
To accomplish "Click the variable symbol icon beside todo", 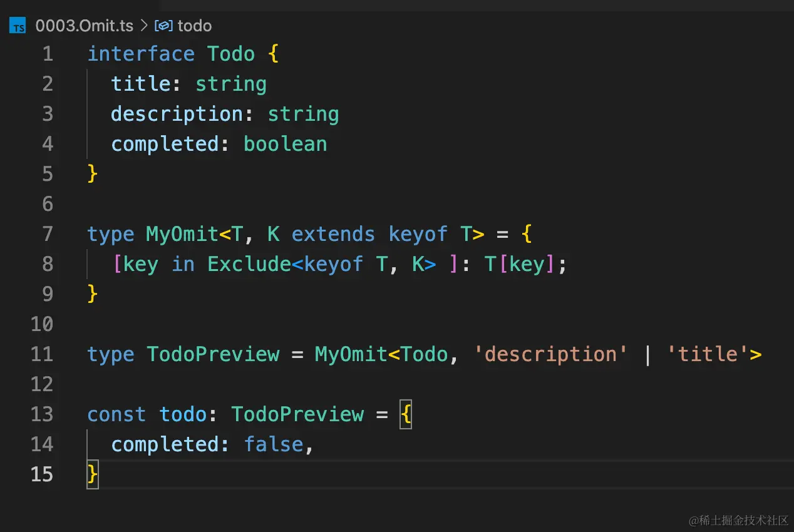I will (x=163, y=26).
